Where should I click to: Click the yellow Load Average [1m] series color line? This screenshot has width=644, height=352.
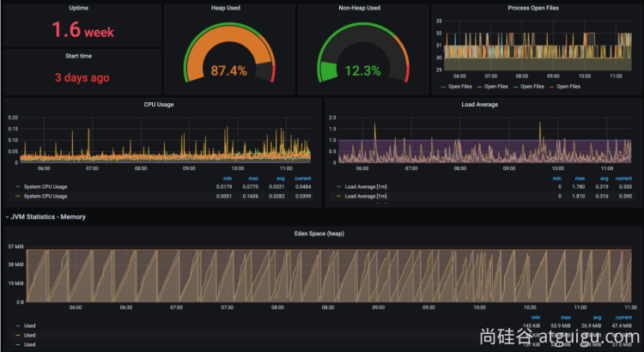tap(338, 197)
